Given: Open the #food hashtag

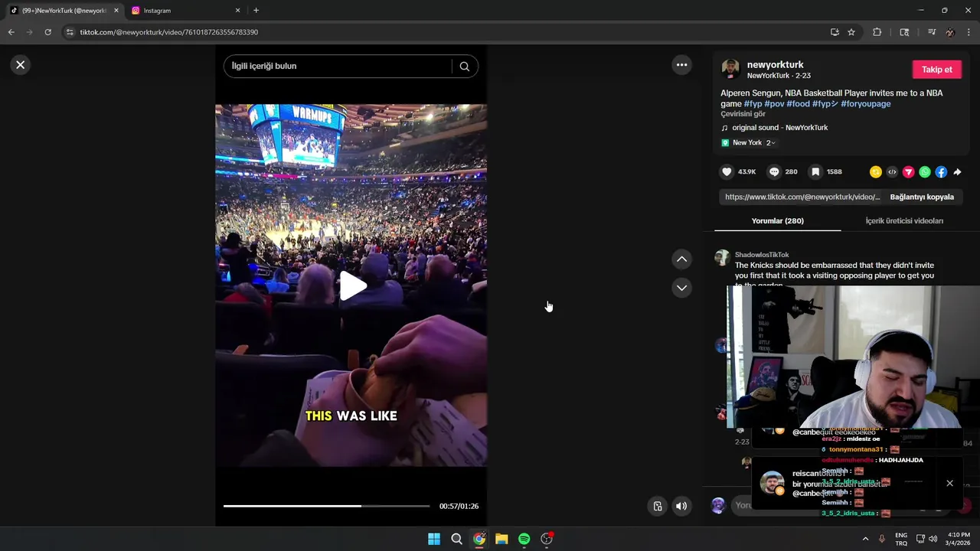Looking at the screenshot, I should point(798,104).
